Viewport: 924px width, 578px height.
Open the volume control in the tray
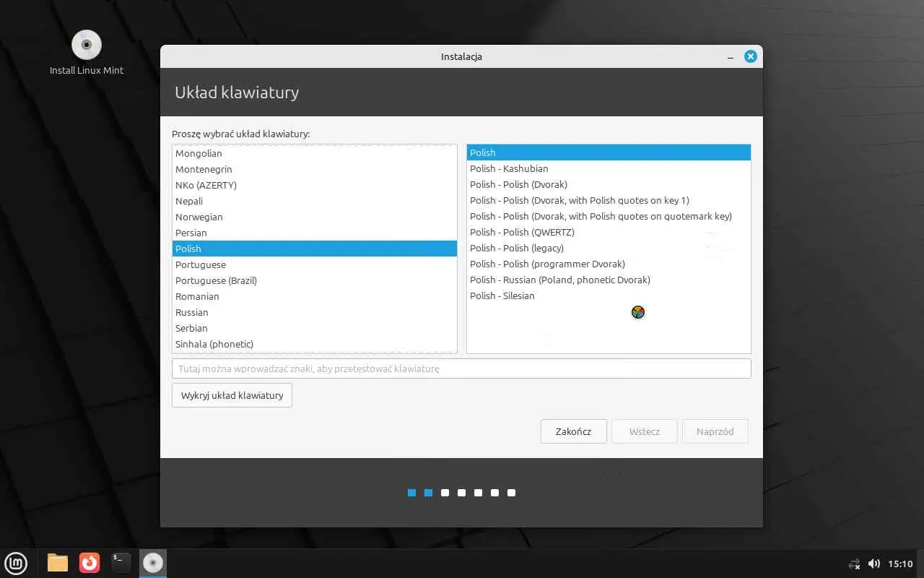tap(874, 564)
